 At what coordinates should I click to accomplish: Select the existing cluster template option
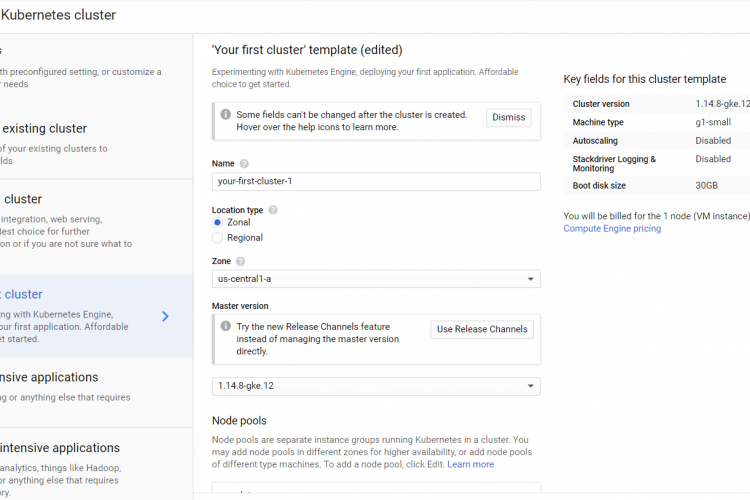tap(96, 144)
